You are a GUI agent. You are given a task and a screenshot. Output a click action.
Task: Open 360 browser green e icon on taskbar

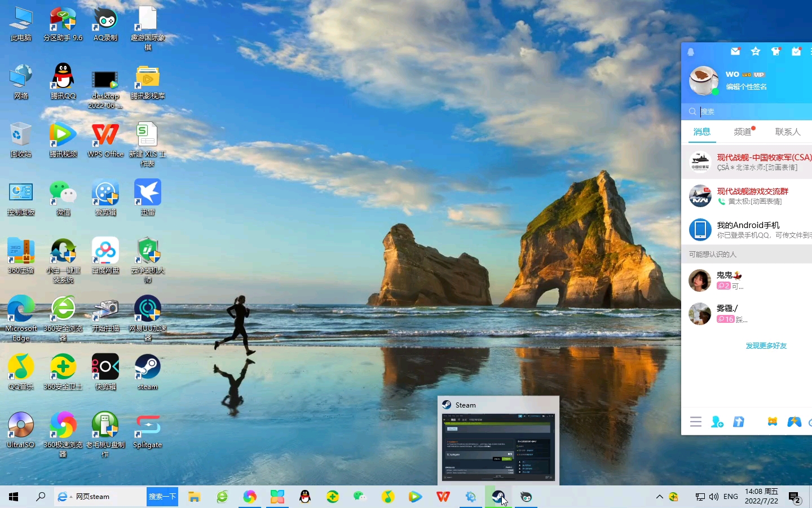[222, 497]
